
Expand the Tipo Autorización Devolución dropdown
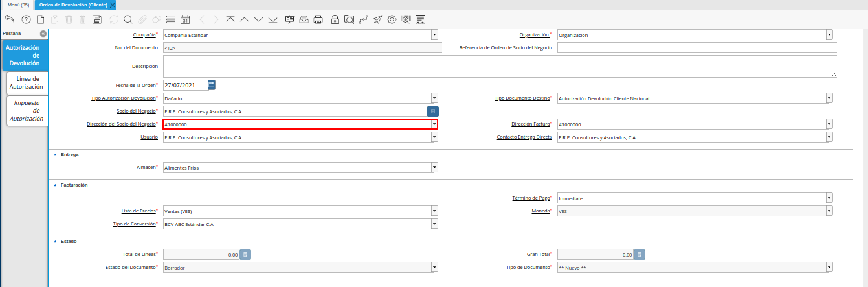pos(434,98)
